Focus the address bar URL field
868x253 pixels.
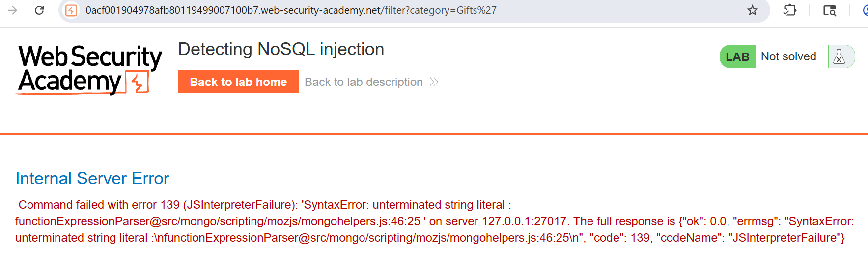(344, 10)
